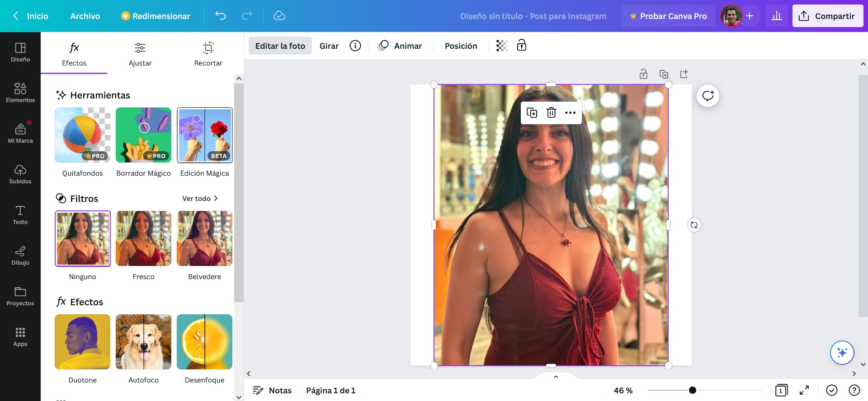
Task: Open the Posición panel
Action: click(461, 46)
